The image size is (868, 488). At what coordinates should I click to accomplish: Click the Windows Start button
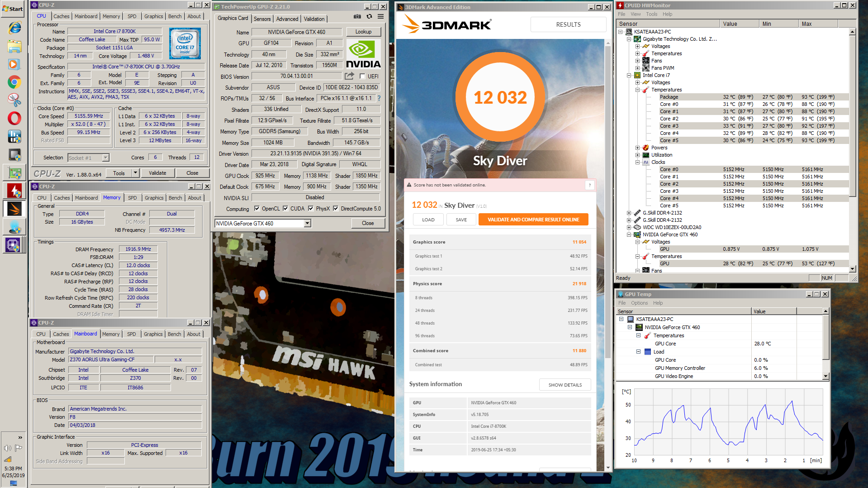point(13,9)
